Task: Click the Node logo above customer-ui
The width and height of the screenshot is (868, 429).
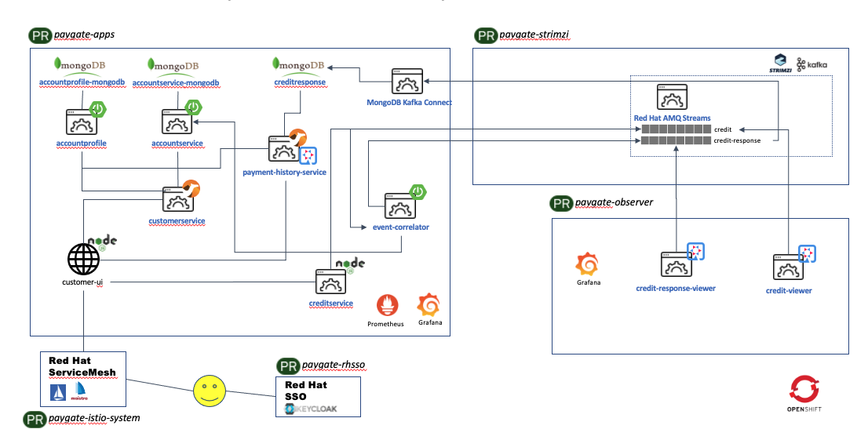Action: pos(102,242)
